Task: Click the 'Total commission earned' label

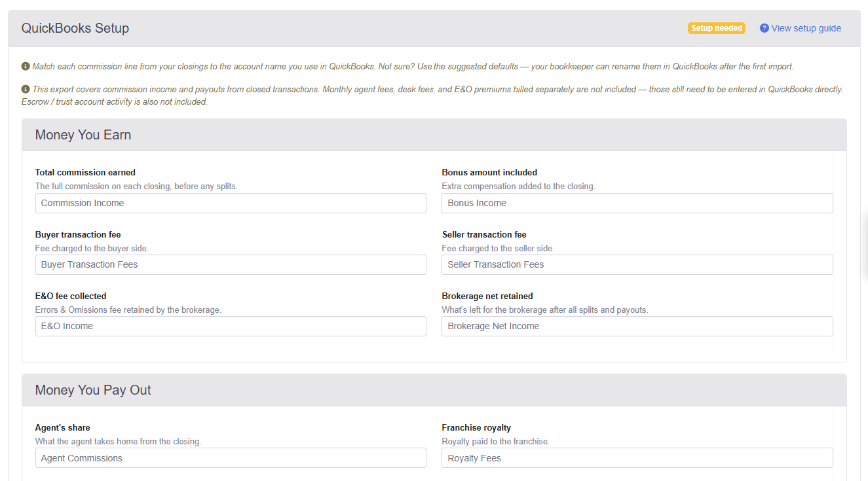Action: point(85,173)
